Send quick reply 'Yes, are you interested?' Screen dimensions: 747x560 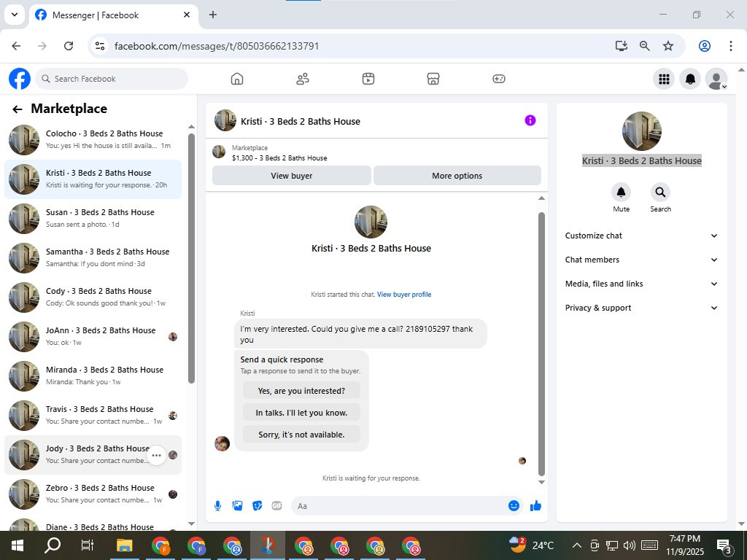point(301,391)
